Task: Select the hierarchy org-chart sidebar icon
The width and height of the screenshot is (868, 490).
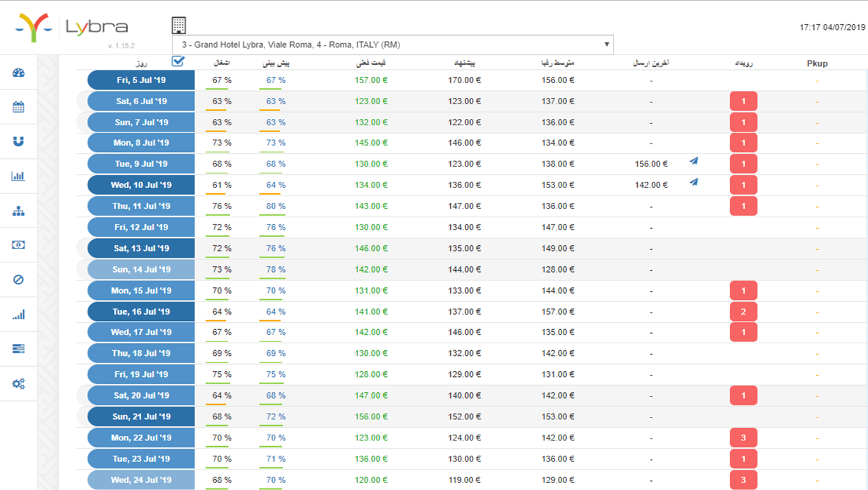Action: (x=18, y=211)
